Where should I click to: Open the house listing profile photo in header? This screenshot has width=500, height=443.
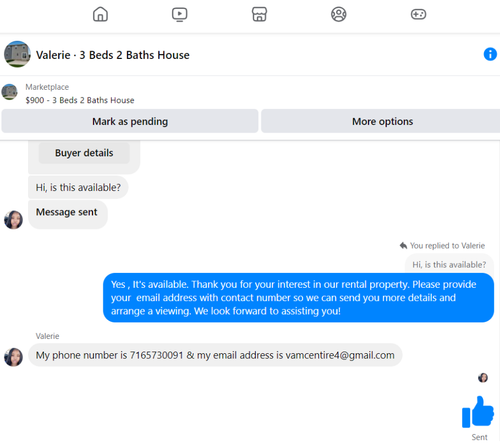pyautogui.click(x=17, y=54)
